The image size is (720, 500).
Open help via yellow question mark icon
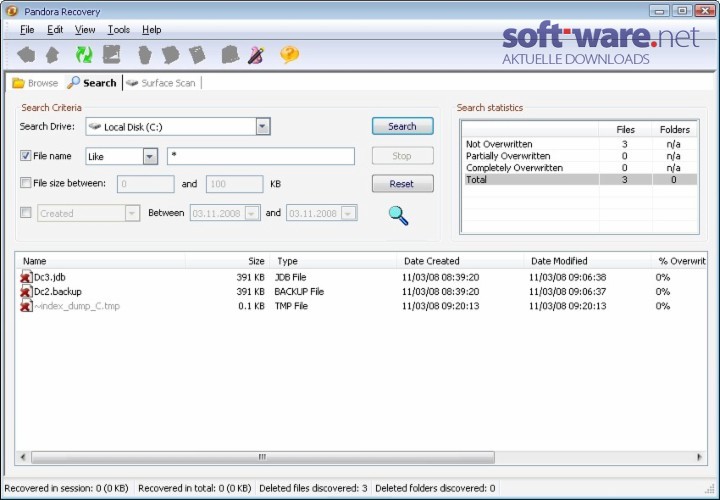tap(289, 55)
